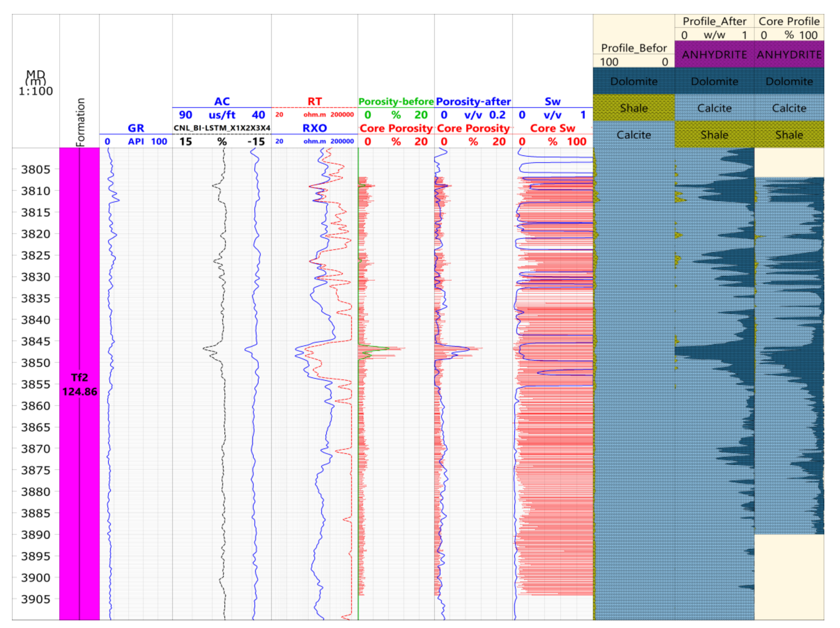The width and height of the screenshot is (840, 628).
Task: Click the Formation column header
Action: (x=80, y=122)
